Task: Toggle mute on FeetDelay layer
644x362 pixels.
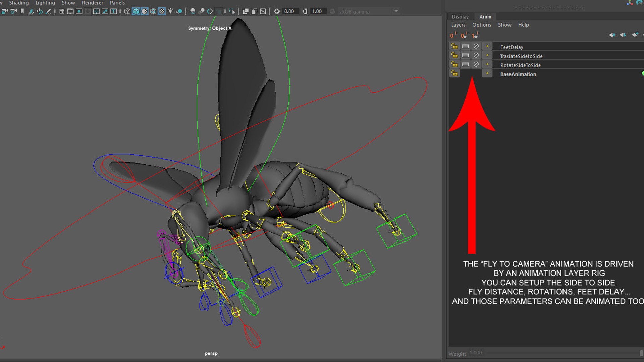Action: coord(476,46)
